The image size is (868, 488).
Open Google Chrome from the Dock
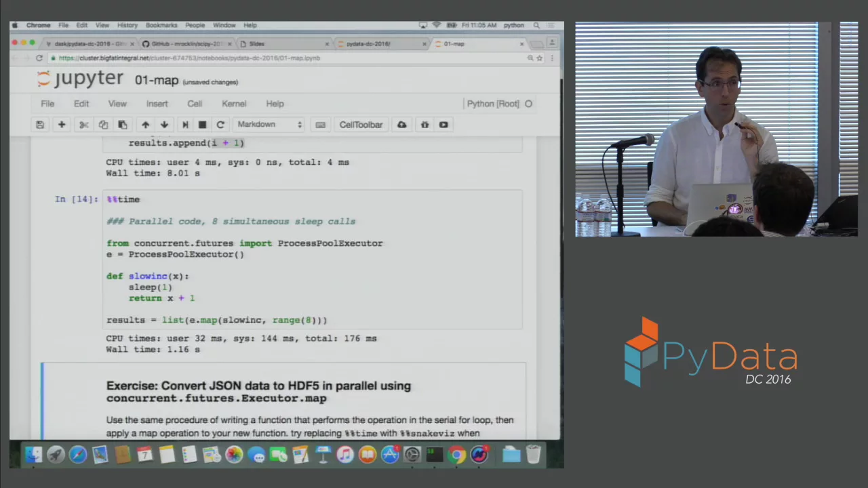pos(456,455)
